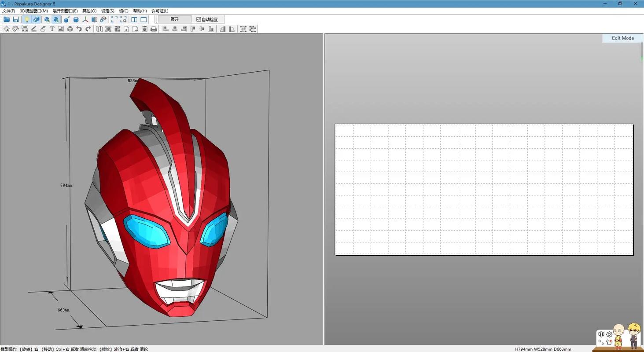The width and height of the screenshot is (644, 352).
Task: Align selected parts to vertical center
Action: [202, 29]
